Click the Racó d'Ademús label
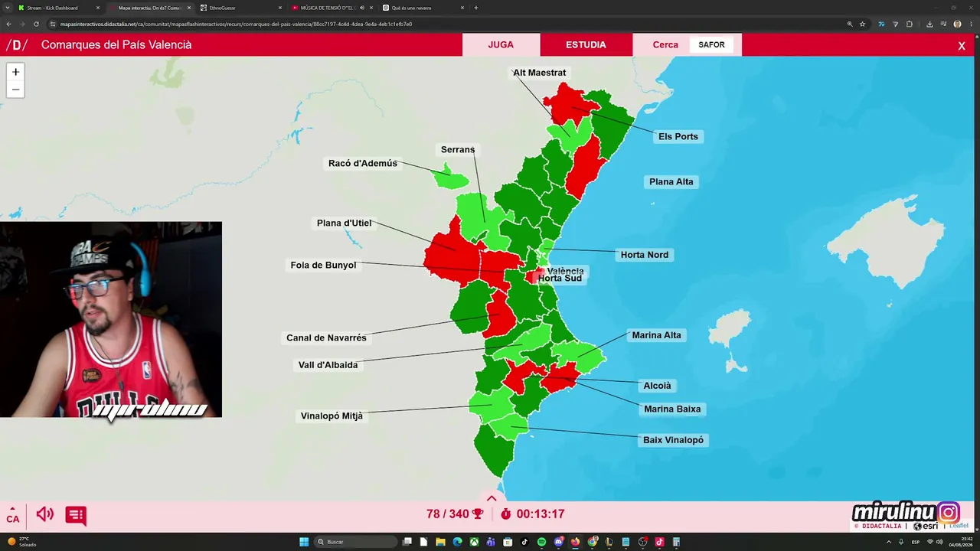Image resolution: width=980 pixels, height=551 pixels. coord(363,163)
